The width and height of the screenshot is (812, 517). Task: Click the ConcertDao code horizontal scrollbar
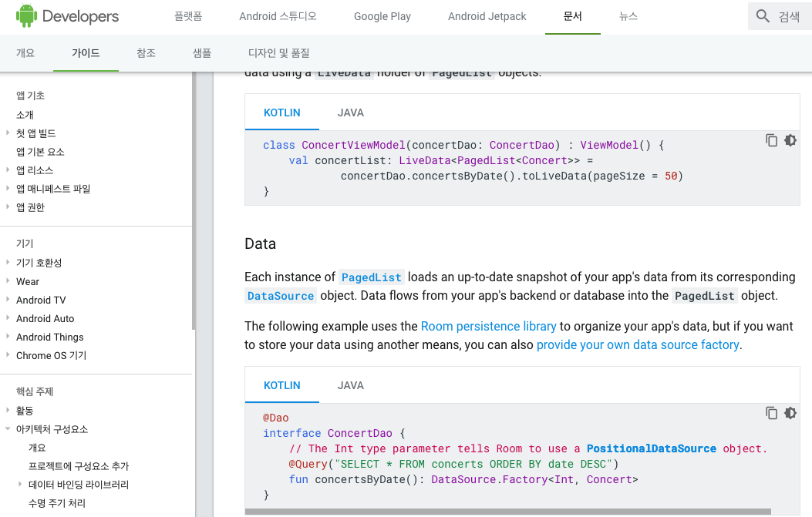[x=507, y=512]
